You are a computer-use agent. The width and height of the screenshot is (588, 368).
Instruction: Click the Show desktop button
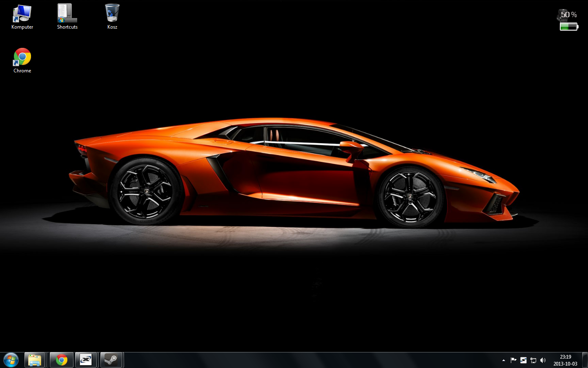585,360
